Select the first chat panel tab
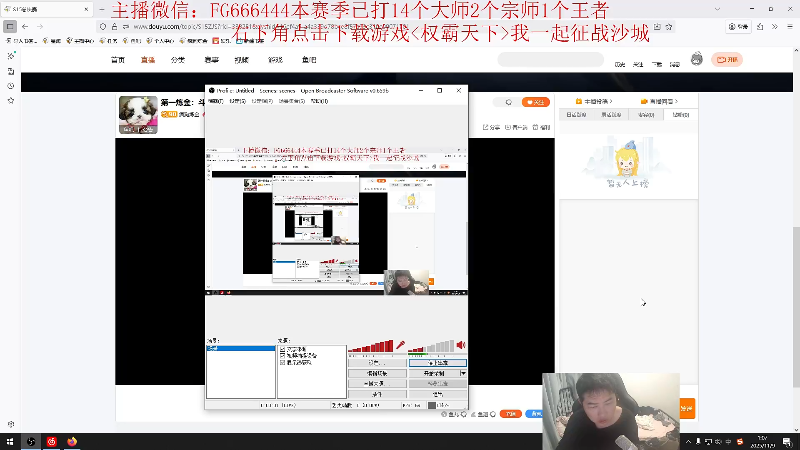800x450 pixels. [577, 115]
